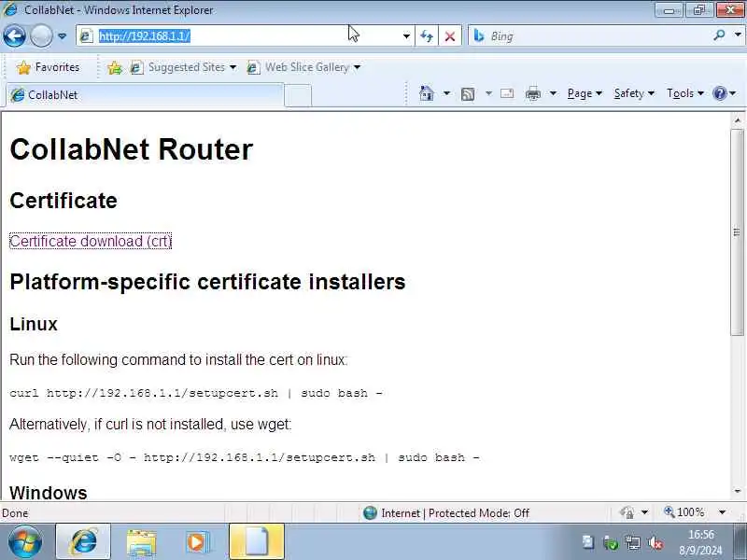
Task: Click the Internet Explorer taskbar icon
Action: [x=83, y=542]
